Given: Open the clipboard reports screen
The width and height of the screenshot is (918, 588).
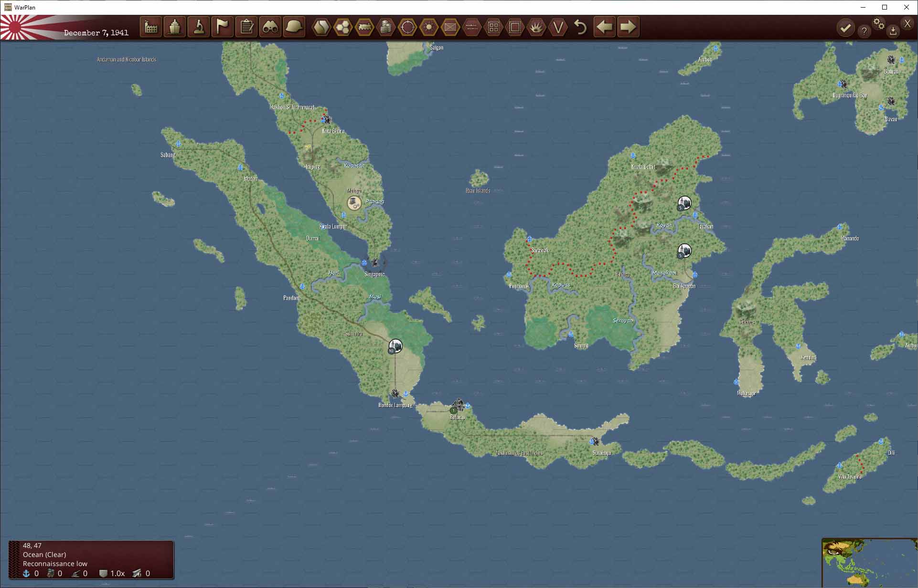Looking at the screenshot, I should 246,27.
